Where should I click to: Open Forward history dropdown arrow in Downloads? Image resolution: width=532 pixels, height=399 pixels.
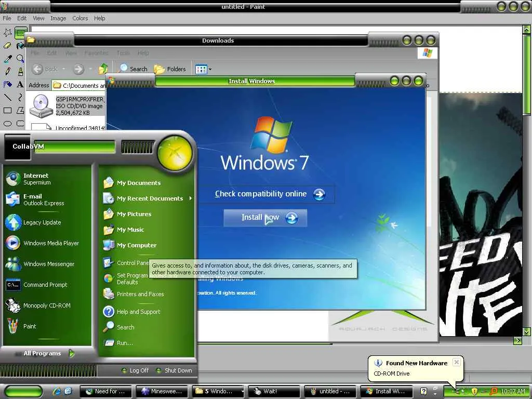(90, 69)
